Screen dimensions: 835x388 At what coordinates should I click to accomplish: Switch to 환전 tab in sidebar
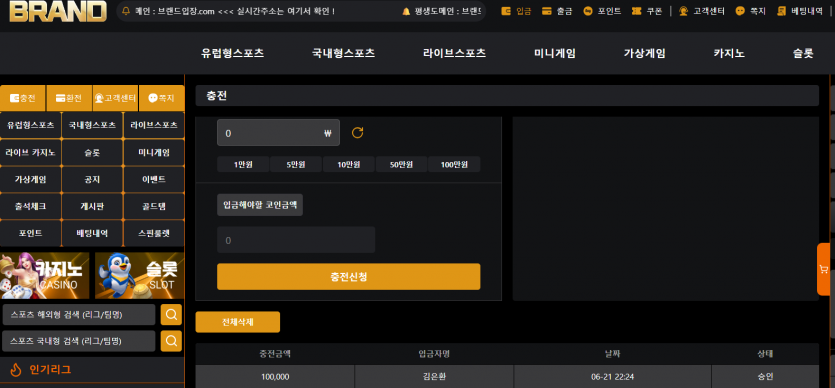point(69,98)
